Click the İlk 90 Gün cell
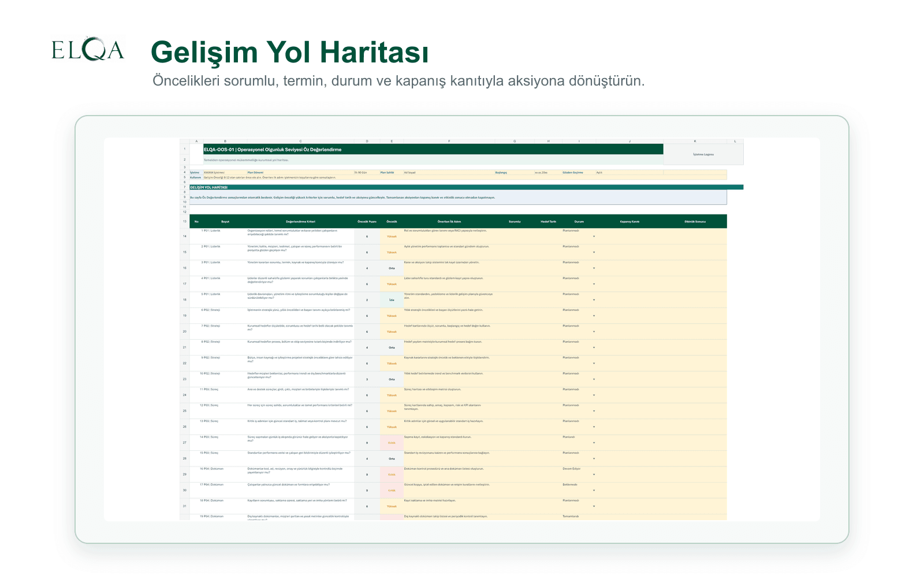Viewport: 924px width, 578px height. 367,172
